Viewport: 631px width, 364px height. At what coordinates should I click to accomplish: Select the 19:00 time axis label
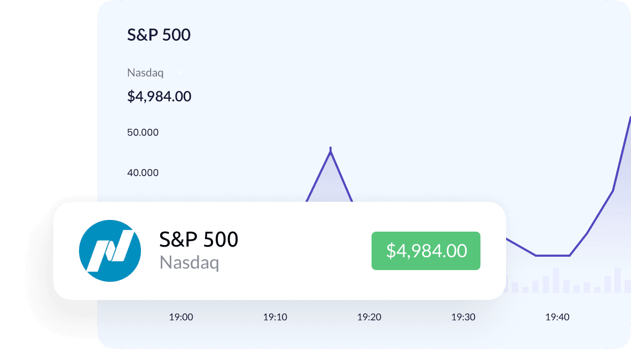pyautogui.click(x=181, y=317)
